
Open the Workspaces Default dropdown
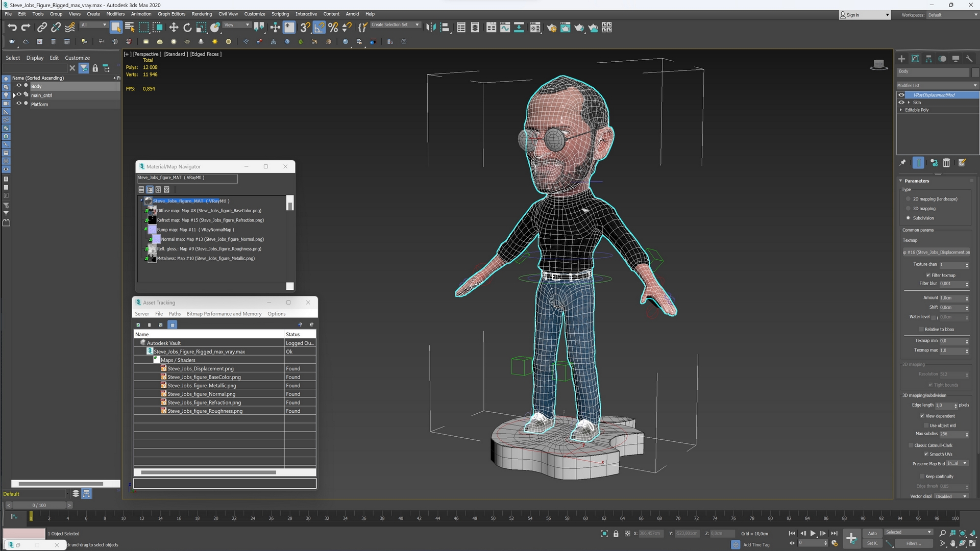[952, 15]
